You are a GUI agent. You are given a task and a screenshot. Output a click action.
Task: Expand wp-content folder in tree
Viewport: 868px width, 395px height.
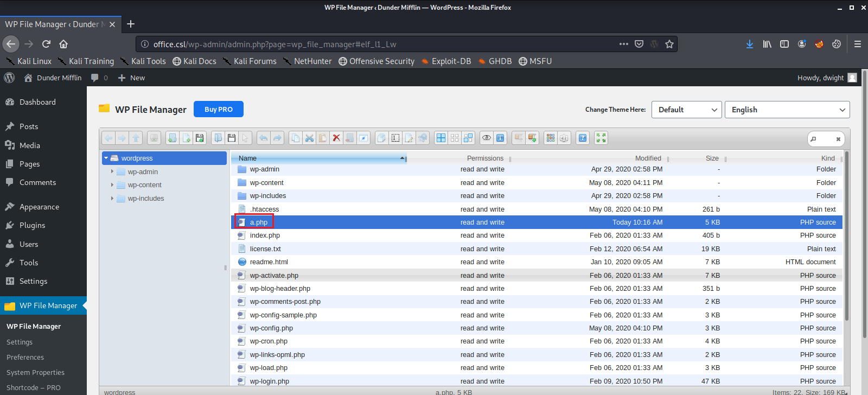click(x=112, y=185)
